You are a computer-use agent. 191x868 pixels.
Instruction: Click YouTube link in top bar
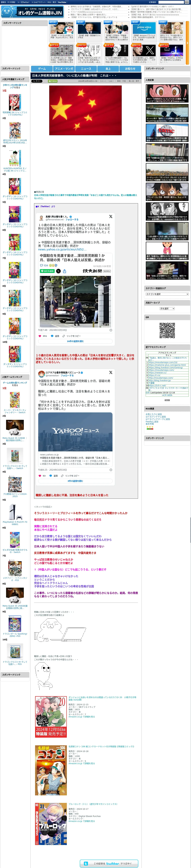[x=62, y=2]
